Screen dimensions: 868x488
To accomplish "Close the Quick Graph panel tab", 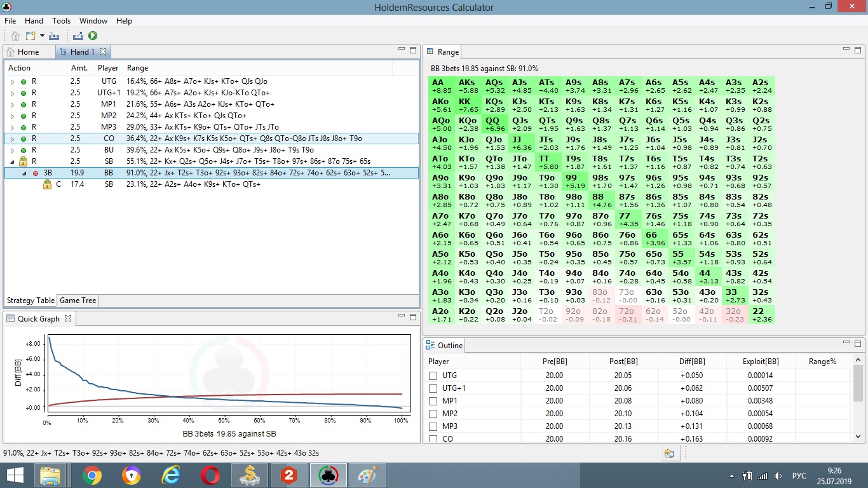I will pyautogui.click(x=68, y=318).
